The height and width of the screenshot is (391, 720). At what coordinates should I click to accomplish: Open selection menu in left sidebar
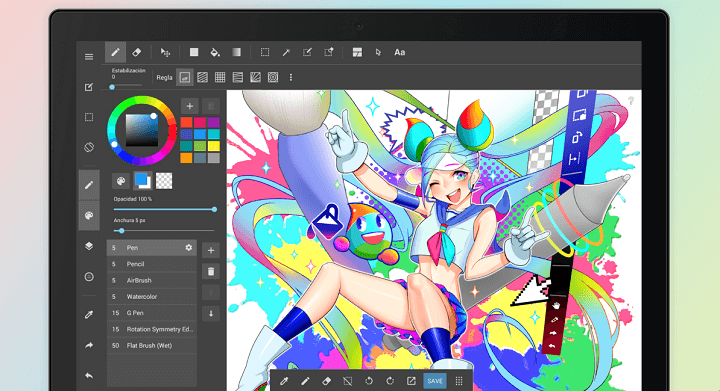tap(89, 117)
